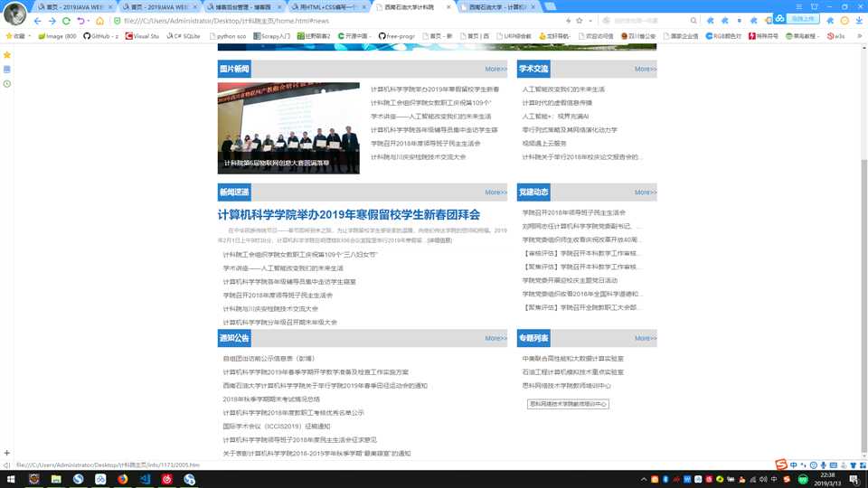This screenshot has width=868, height=488.
Task: Open the sidebar reading list icon
Action: pos(7,70)
